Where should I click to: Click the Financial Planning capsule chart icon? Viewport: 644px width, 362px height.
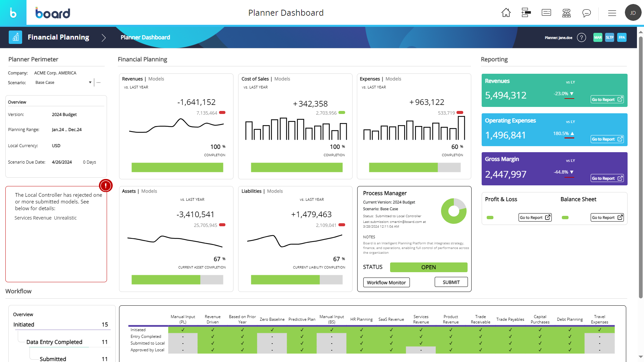pyautogui.click(x=15, y=37)
